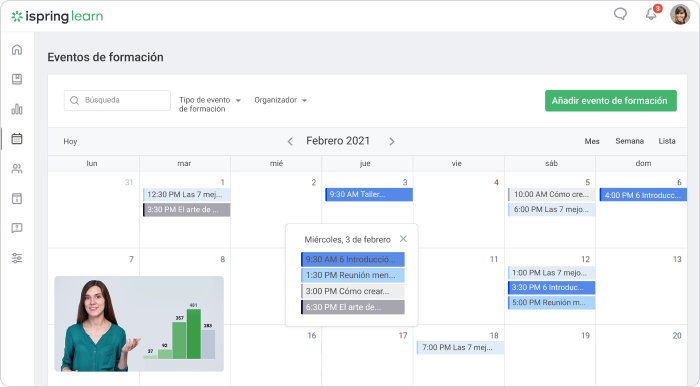Image resolution: width=700 pixels, height=387 pixels.
Task: Click the Hoy button
Action: coord(70,141)
